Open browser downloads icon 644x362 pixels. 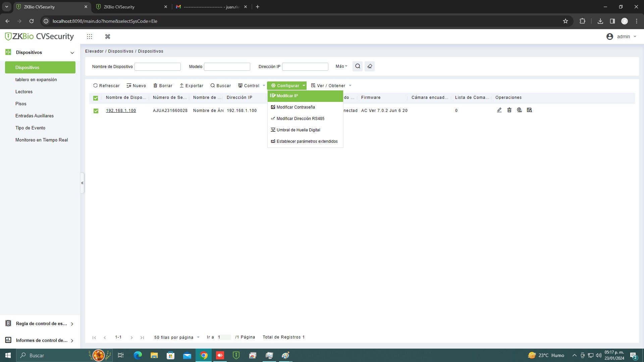click(600, 21)
